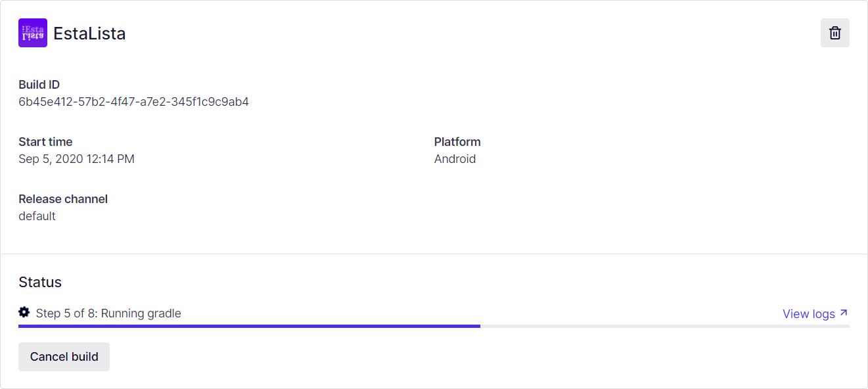Click the external arrow icon after View logs

[844, 313]
